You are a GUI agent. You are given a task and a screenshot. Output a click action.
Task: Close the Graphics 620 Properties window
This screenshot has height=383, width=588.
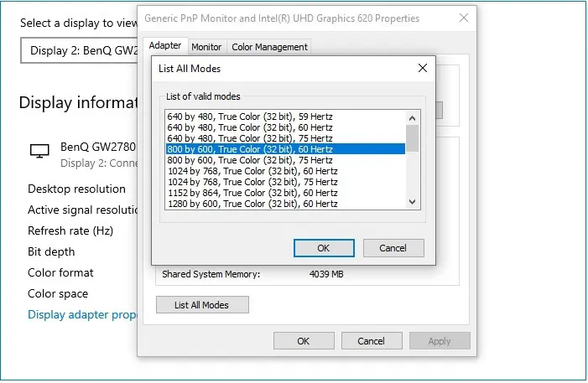(464, 18)
